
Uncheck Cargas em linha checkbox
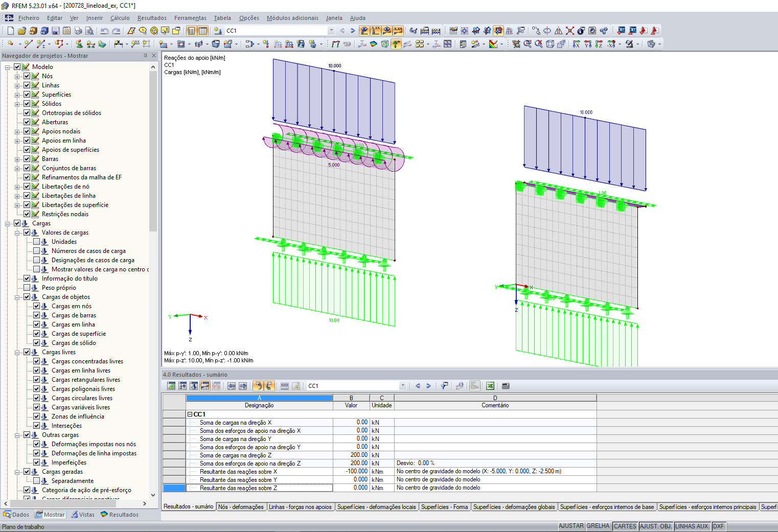click(37, 325)
